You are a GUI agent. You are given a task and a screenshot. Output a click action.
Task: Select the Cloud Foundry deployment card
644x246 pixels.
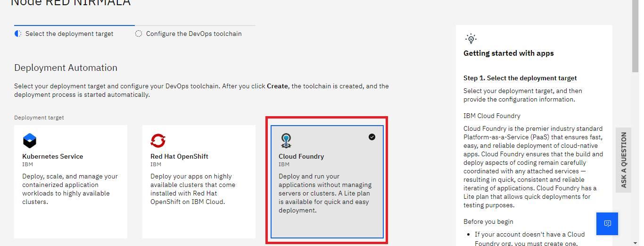tap(327, 181)
